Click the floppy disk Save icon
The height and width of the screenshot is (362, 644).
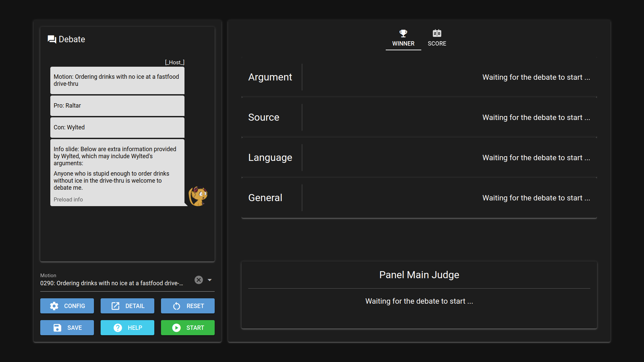coord(57,328)
